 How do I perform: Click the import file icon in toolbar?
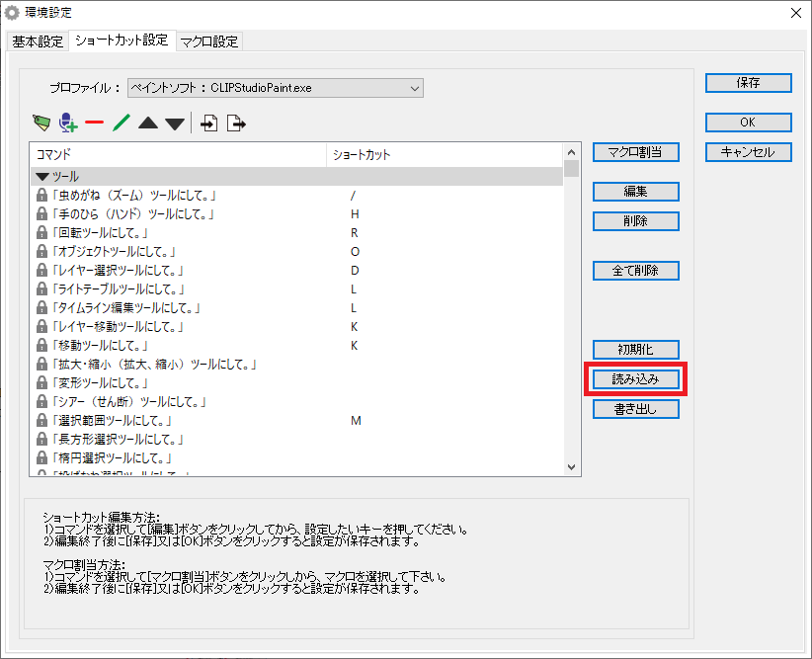tap(209, 124)
